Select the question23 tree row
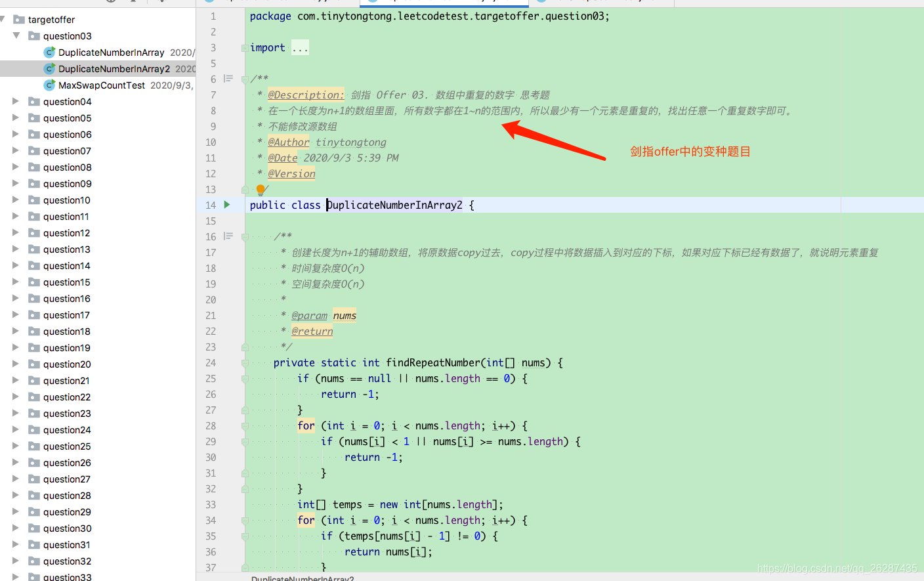Viewport: 924px width, 581px height. pyautogui.click(x=98, y=414)
